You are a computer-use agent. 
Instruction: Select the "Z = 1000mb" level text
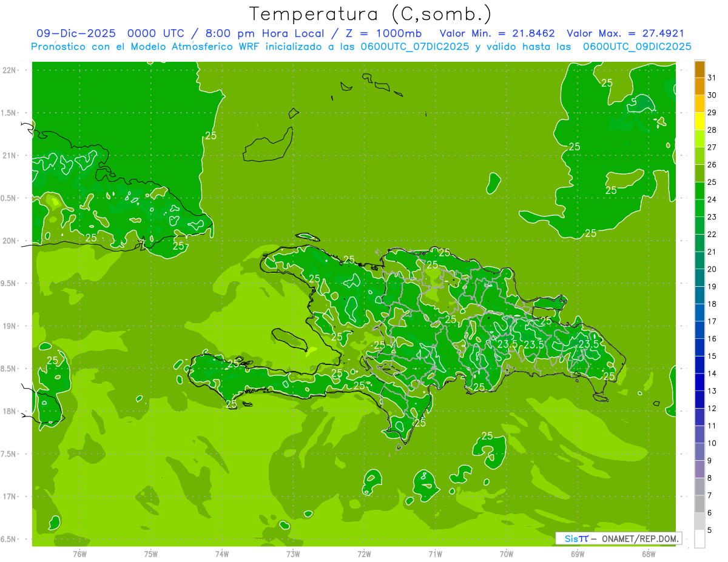(x=383, y=33)
